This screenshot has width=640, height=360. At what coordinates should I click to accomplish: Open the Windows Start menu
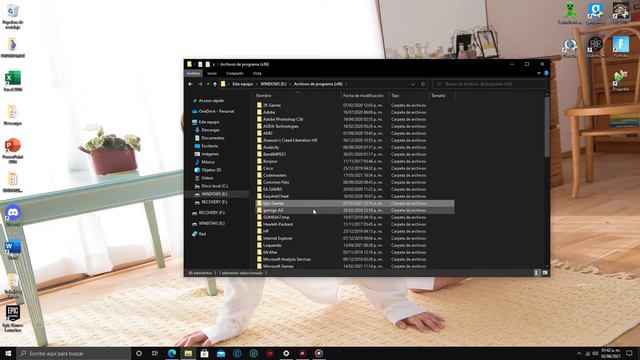click(8, 353)
